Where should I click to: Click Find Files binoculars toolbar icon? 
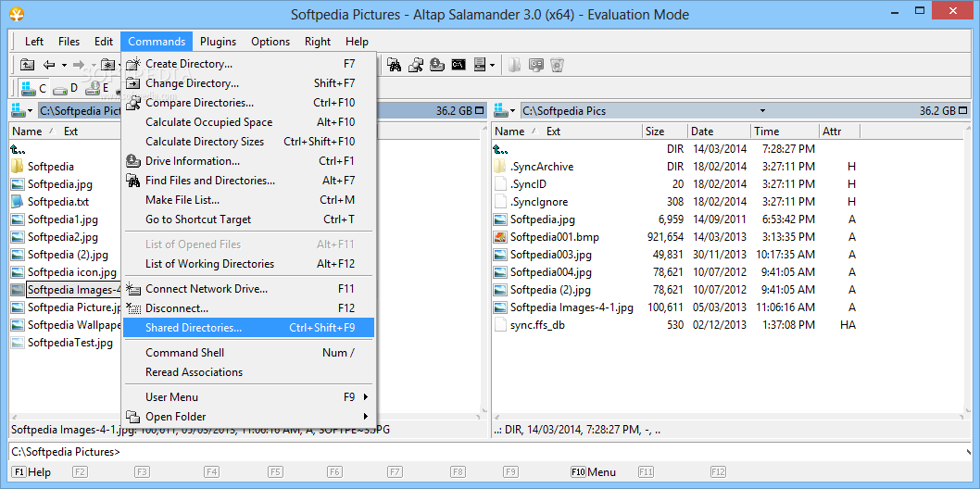click(x=394, y=64)
